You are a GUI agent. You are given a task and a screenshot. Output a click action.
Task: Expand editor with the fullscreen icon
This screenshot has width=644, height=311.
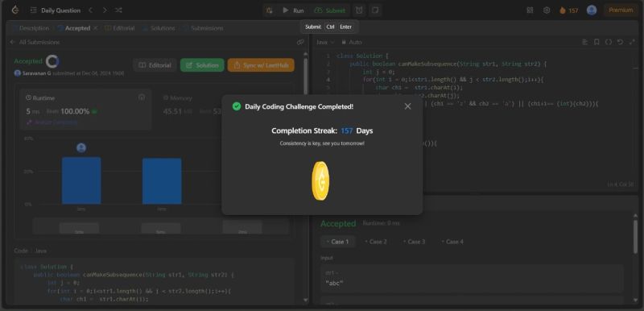coord(632,42)
